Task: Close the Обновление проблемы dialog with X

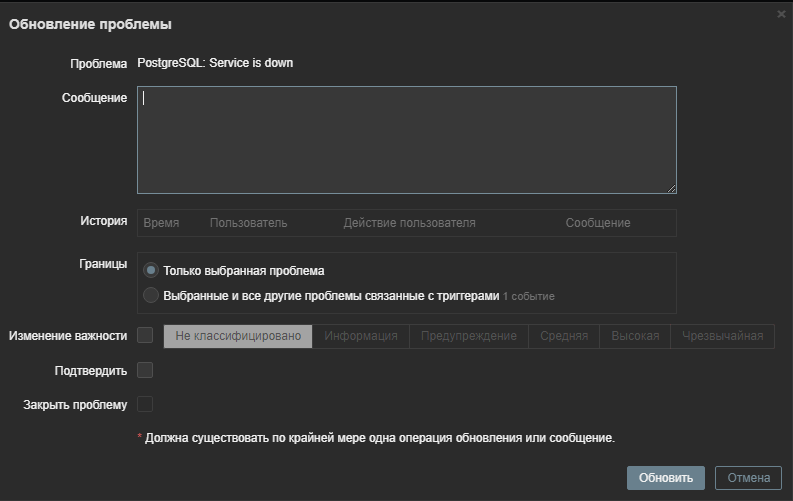Action: point(781,14)
